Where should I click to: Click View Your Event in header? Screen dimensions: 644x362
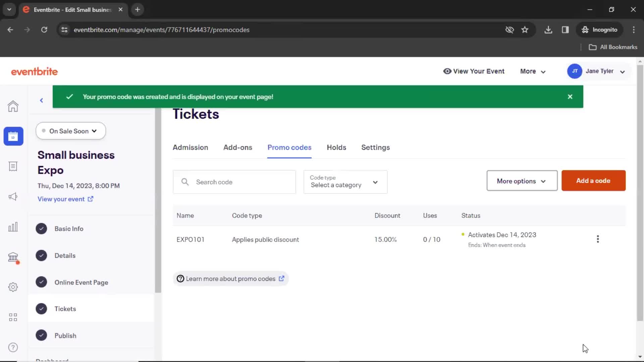tap(474, 71)
